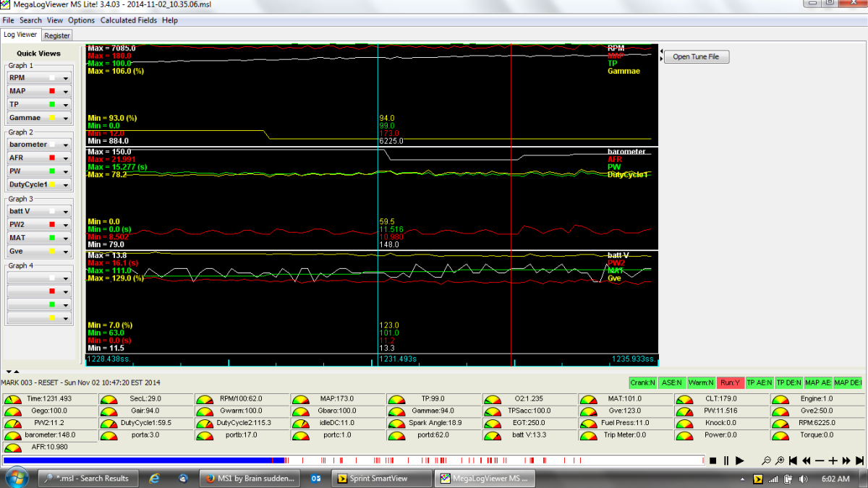Screen dimensions: 868x488
Task: Expand the MAT field dropdown in Graph 3
Action: (x=65, y=238)
